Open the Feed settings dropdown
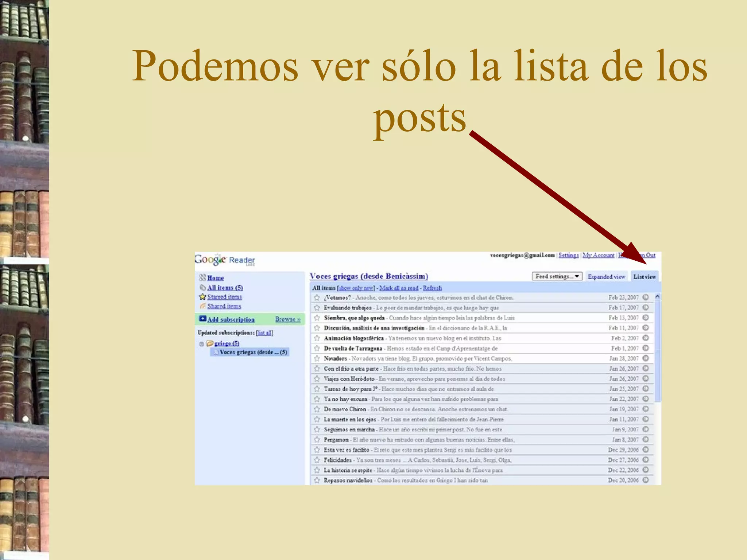Screen dimensions: 747x560 coord(557,276)
